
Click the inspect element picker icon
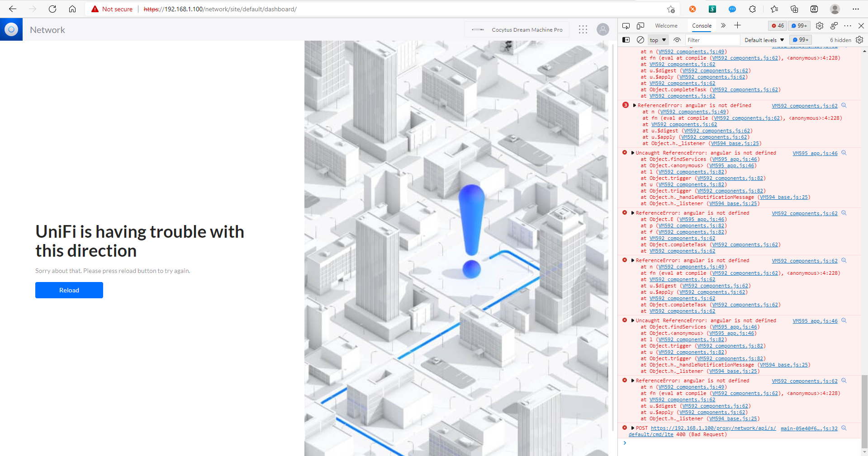[626, 26]
